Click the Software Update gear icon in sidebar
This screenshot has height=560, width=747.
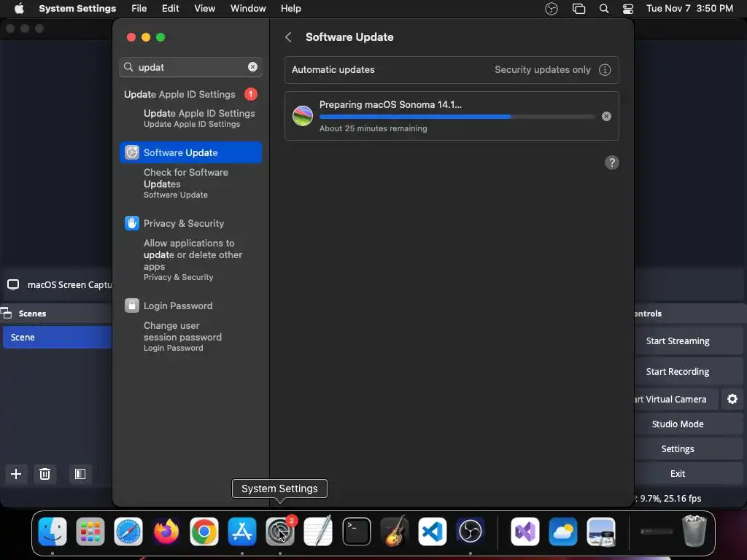[x=132, y=152]
